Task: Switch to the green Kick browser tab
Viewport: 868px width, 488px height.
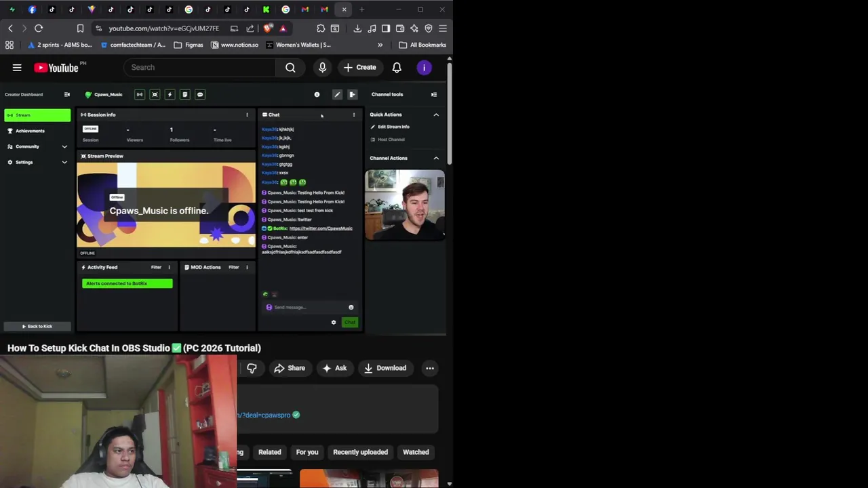Action: pos(267,9)
